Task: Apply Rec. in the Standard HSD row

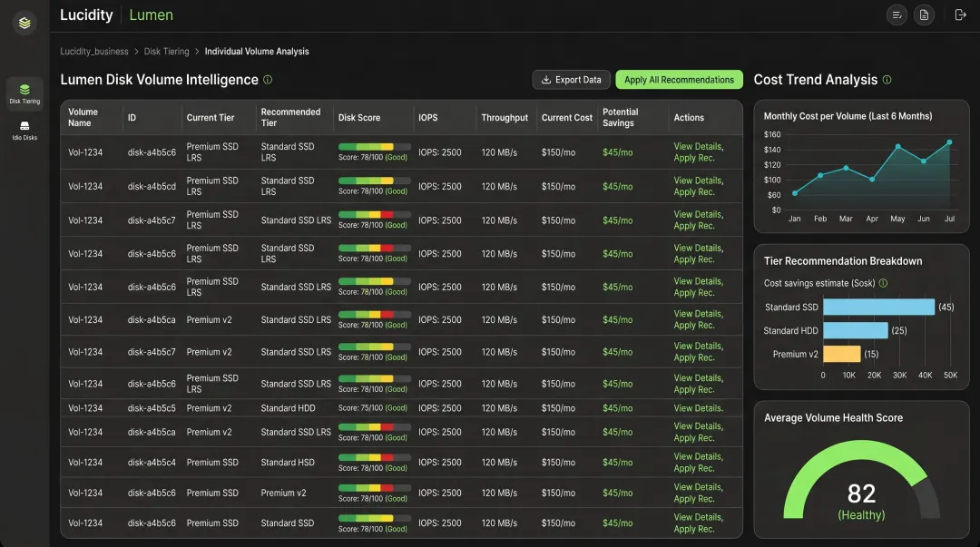Action: point(694,468)
